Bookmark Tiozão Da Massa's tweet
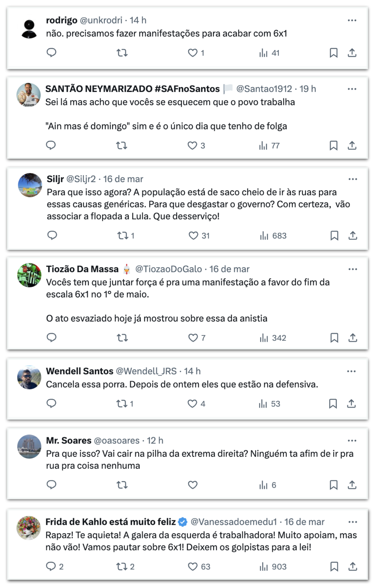375x588 pixels. click(x=334, y=338)
